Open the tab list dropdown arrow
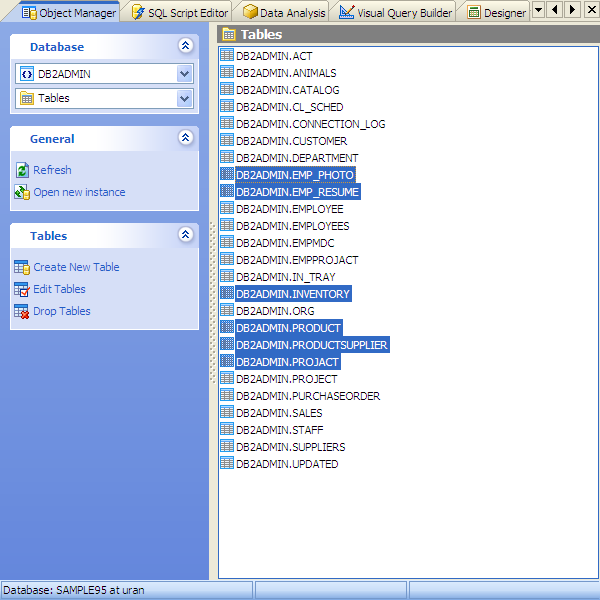Screen dimensions: 600x600 [x=538, y=10]
